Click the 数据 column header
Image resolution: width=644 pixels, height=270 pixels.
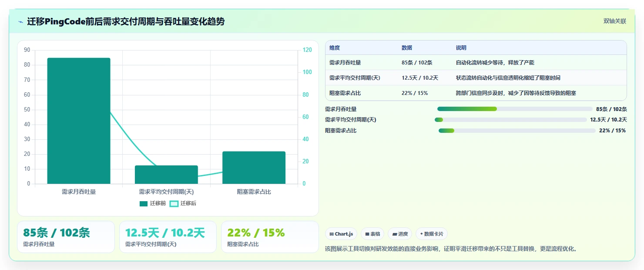(x=407, y=48)
